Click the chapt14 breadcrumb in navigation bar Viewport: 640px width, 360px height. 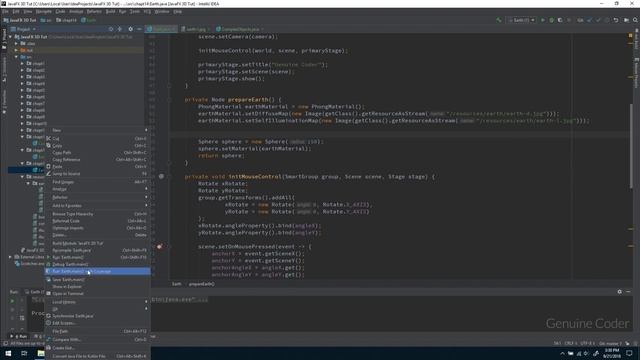pyautogui.click(x=67, y=20)
